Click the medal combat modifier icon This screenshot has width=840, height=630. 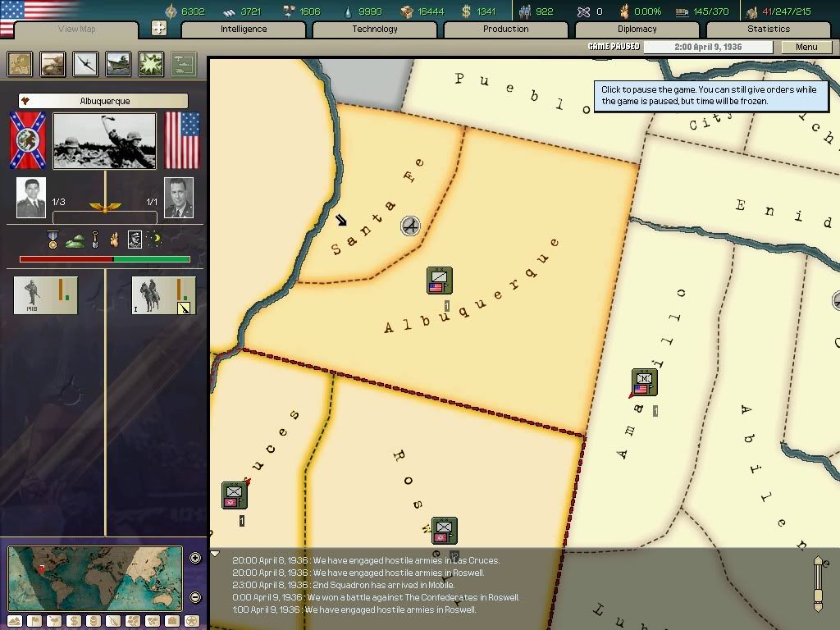coord(52,240)
